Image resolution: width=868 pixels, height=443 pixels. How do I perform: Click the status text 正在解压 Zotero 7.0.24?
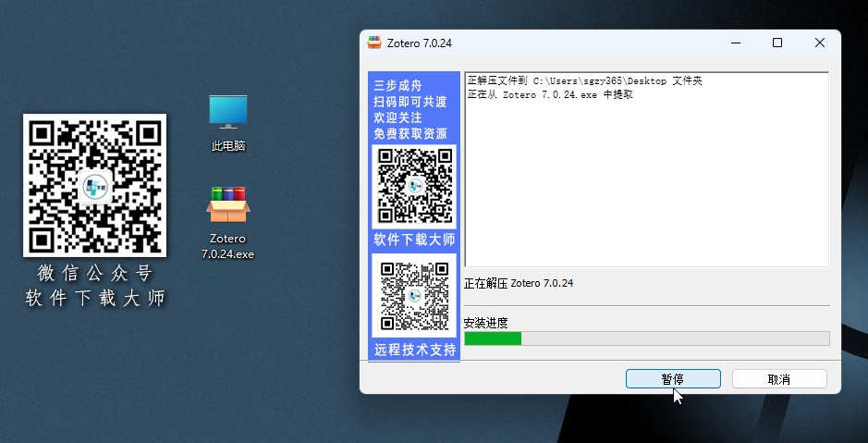coord(519,283)
